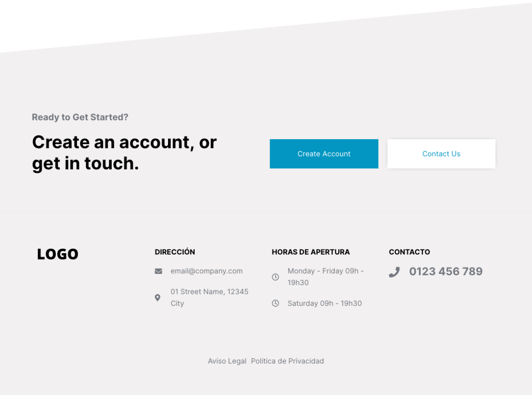
Task: Click the phone handset icon
Action: coord(394,272)
